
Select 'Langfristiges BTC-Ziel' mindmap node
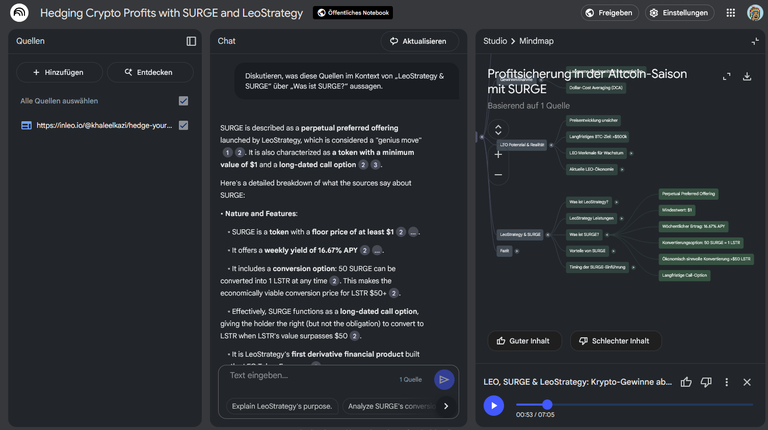[x=598, y=137]
